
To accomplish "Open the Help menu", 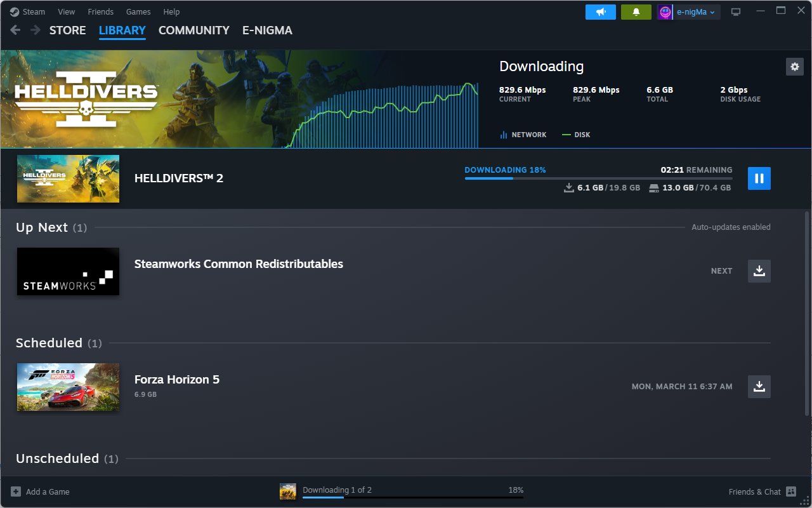I will [x=171, y=11].
